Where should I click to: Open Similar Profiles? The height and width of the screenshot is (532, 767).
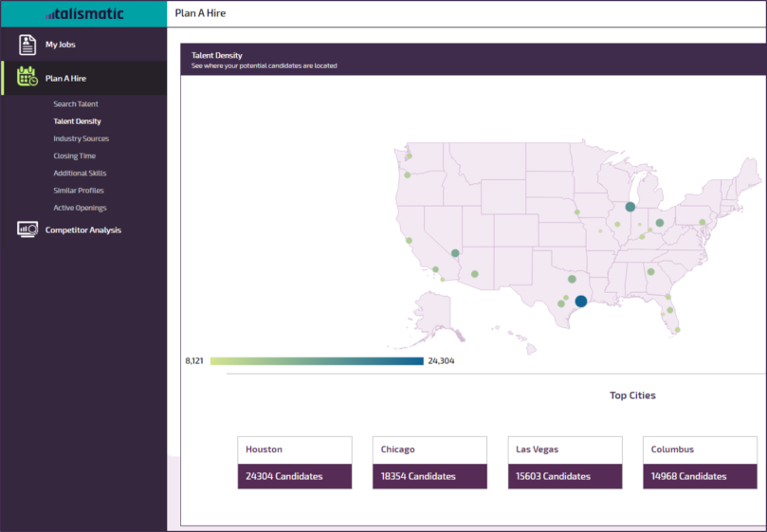click(x=79, y=191)
